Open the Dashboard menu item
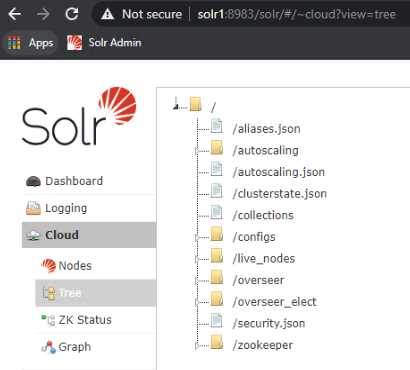 tap(89, 181)
